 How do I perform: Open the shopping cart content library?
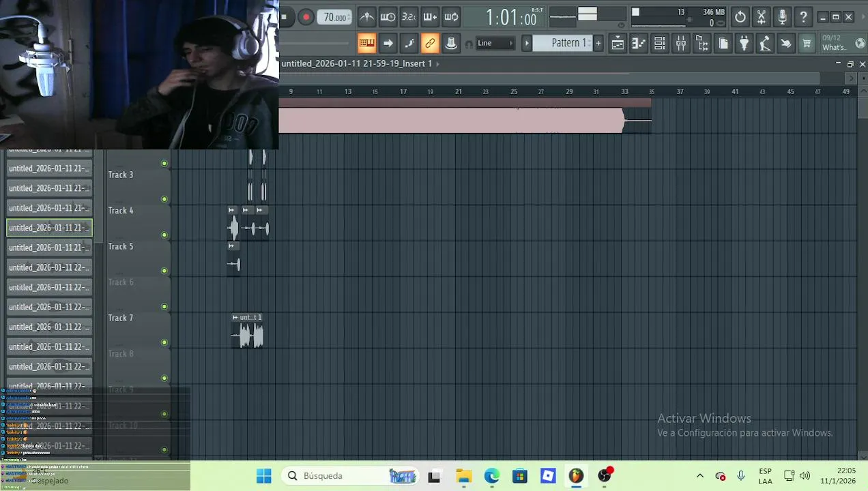pos(807,44)
